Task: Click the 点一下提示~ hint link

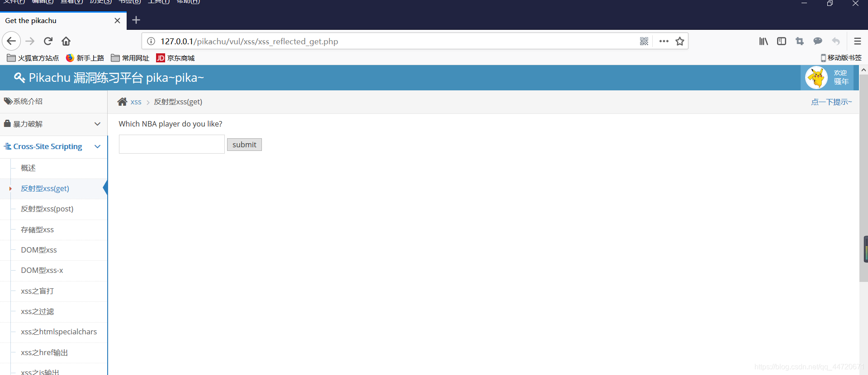Action: pyautogui.click(x=831, y=102)
